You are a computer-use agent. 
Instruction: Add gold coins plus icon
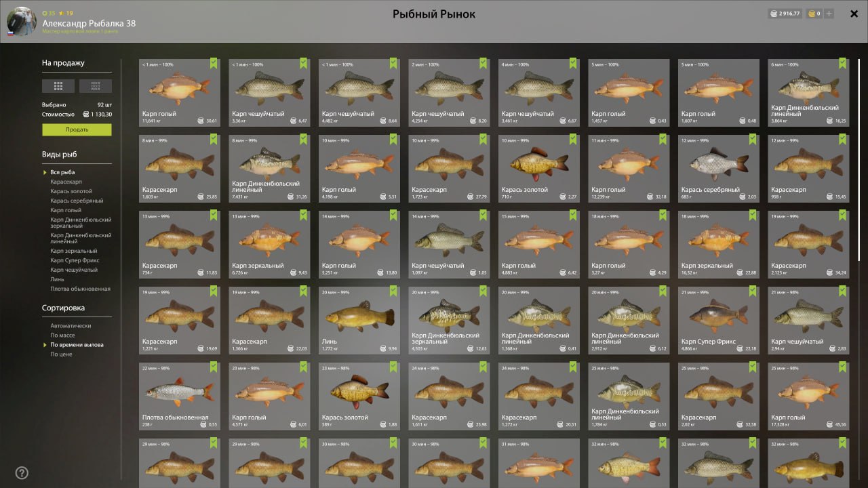[x=829, y=14]
